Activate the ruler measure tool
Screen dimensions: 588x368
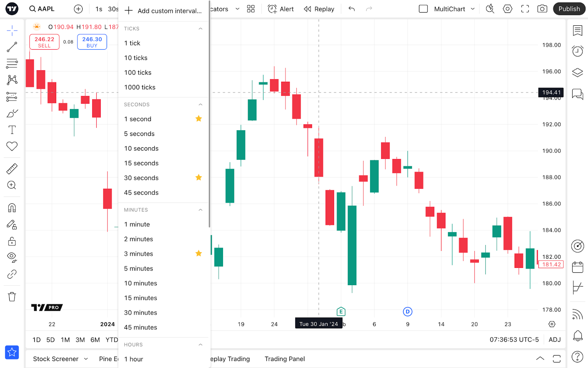coord(12,169)
